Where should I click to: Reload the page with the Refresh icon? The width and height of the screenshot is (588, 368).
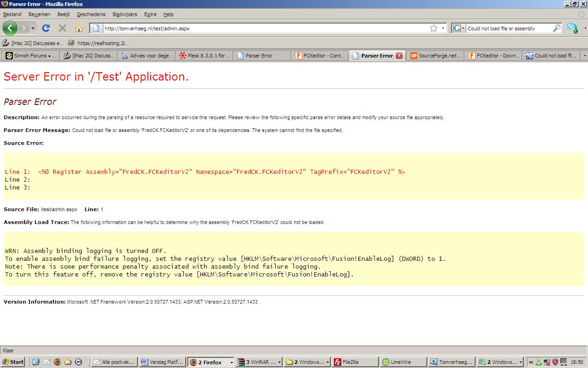[46, 28]
